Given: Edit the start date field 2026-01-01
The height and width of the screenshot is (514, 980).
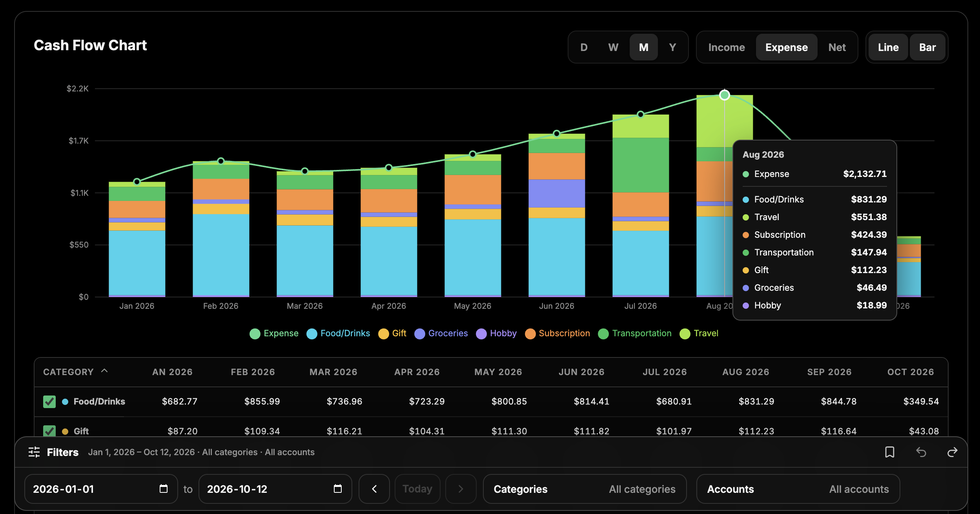Looking at the screenshot, I should click(101, 489).
